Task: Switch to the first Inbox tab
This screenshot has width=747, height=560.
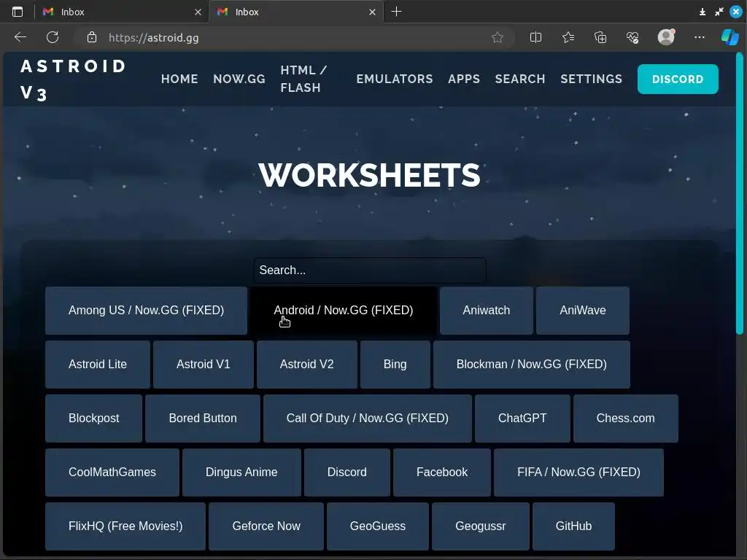Action: (x=122, y=12)
